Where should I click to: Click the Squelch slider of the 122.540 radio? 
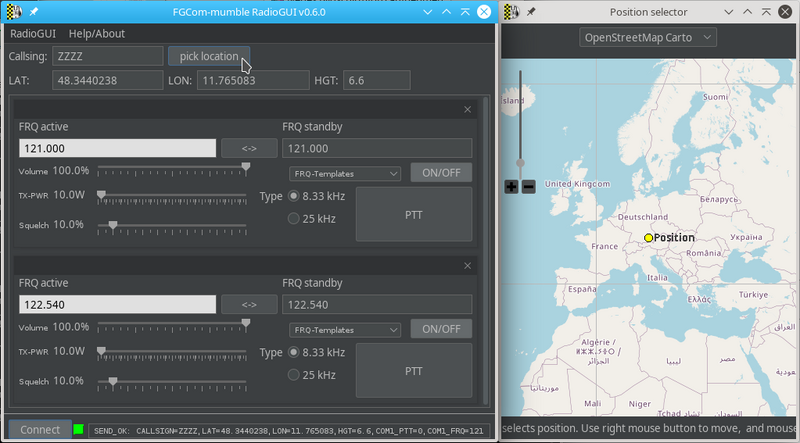click(172, 383)
